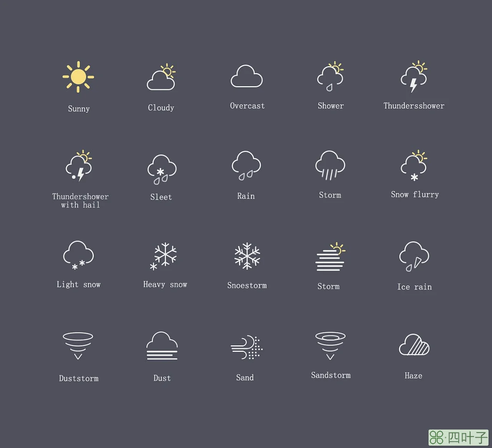This screenshot has height=448, width=492.
Task: Click the Dust cloud with lines icon
Action: [162, 345]
